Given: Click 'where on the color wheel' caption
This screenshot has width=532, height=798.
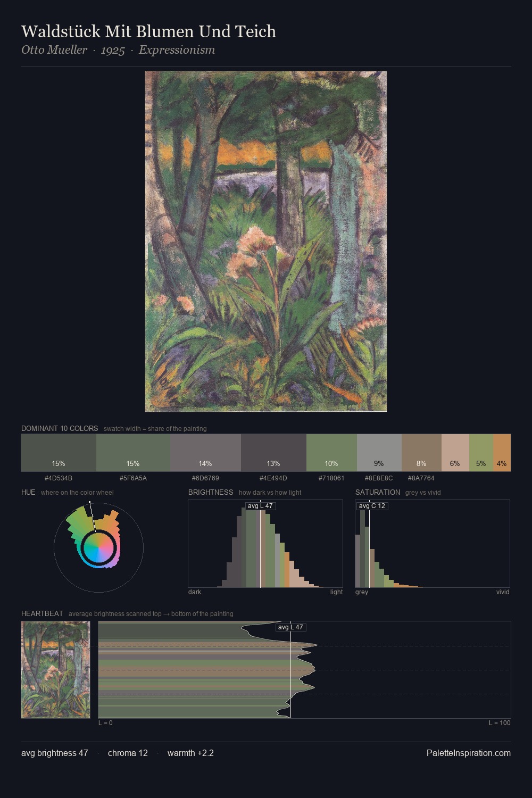Looking at the screenshot, I should pyautogui.click(x=77, y=493).
